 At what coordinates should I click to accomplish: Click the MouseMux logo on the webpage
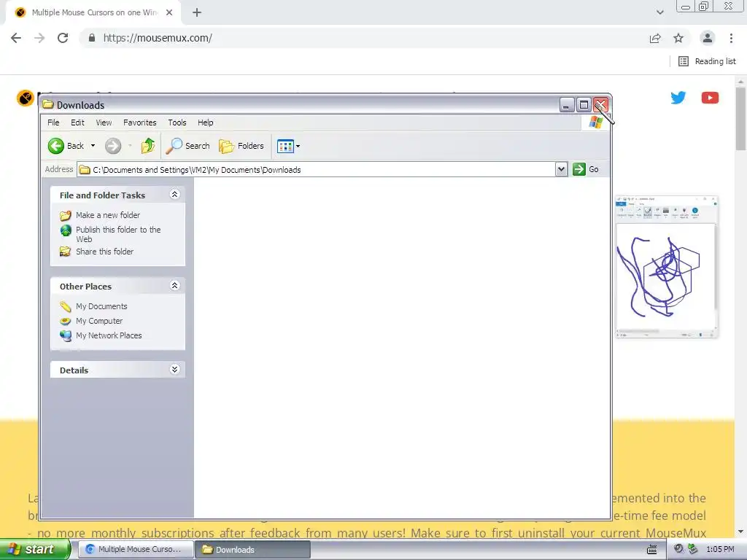26,98
